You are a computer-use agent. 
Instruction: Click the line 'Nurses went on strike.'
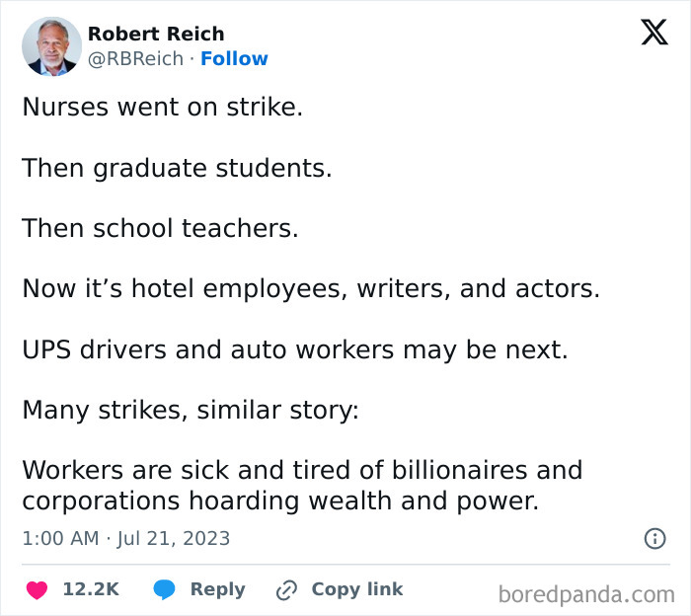162,107
